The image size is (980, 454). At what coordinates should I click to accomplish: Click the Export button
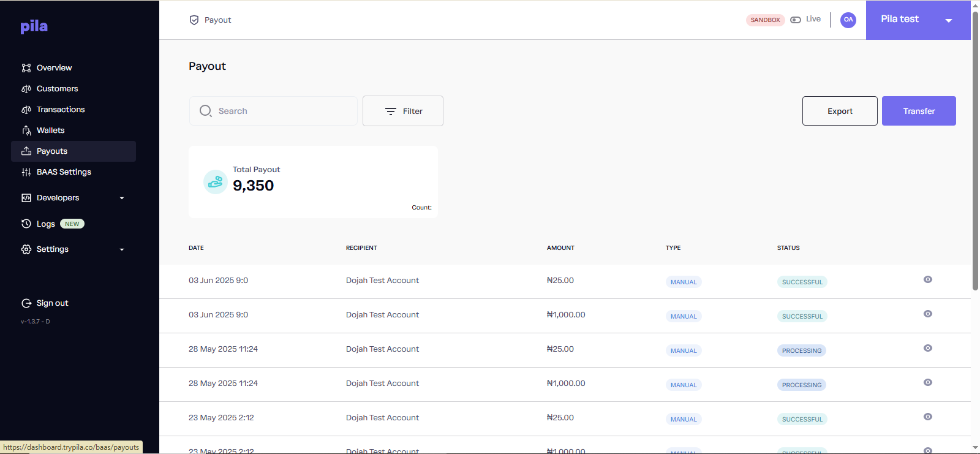[840, 111]
